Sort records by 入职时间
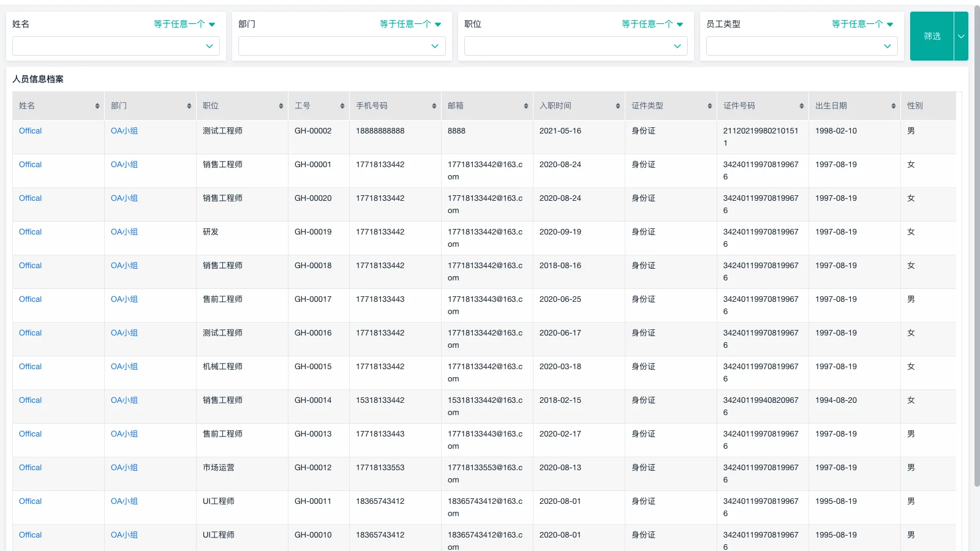 click(617, 105)
